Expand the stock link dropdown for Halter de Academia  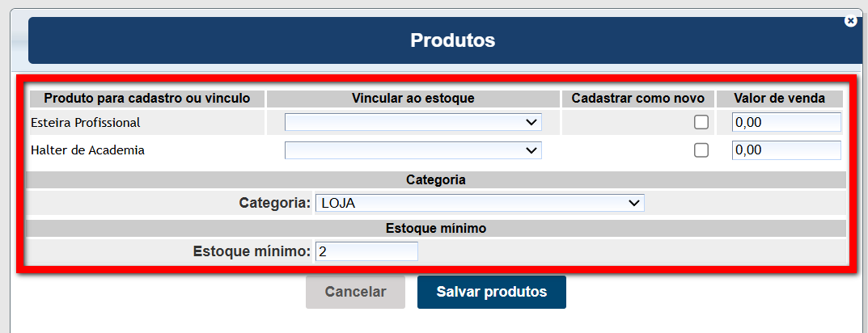pyautogui.click(x=413, y=150)
